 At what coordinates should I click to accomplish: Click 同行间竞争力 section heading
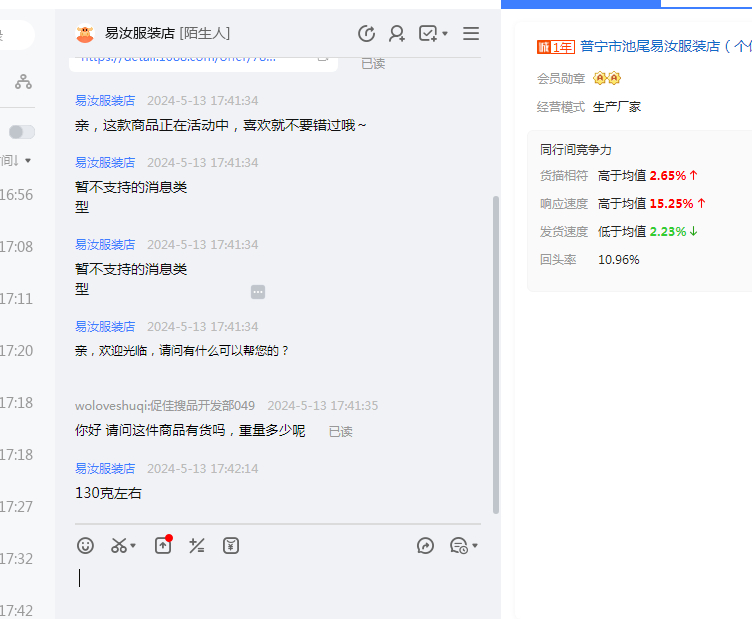coord(576,150)
